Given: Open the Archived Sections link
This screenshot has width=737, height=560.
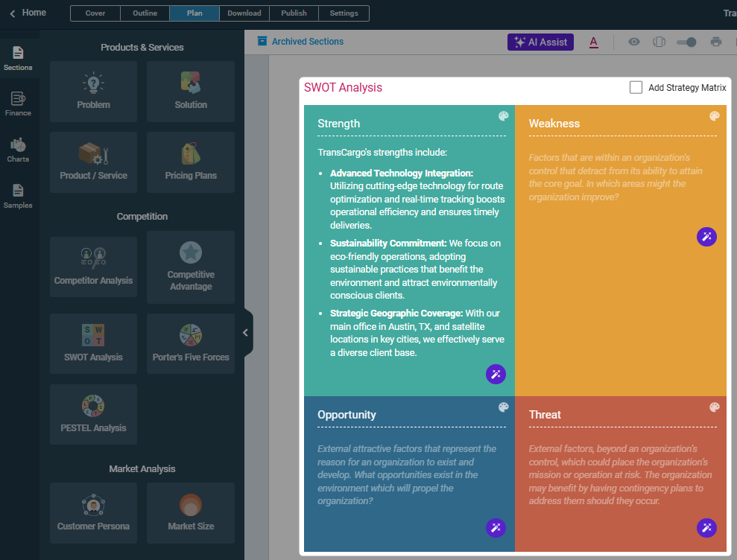Looking at the screenshot, I should [x=308, y=42].
